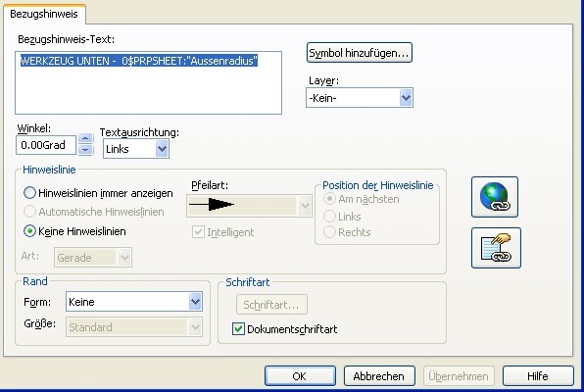Open Hilfe from the dialog buttons

click(538, 376)
